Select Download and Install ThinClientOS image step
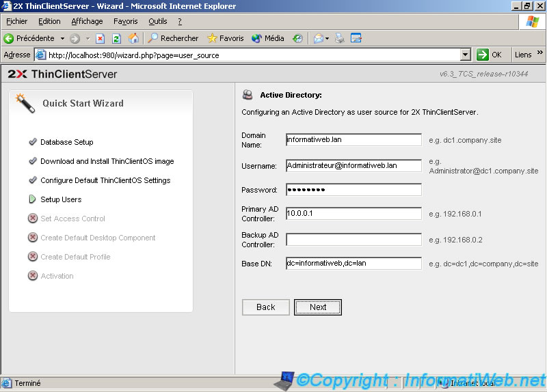The height and width of the screenshot is (392, 547). [107, 161]
